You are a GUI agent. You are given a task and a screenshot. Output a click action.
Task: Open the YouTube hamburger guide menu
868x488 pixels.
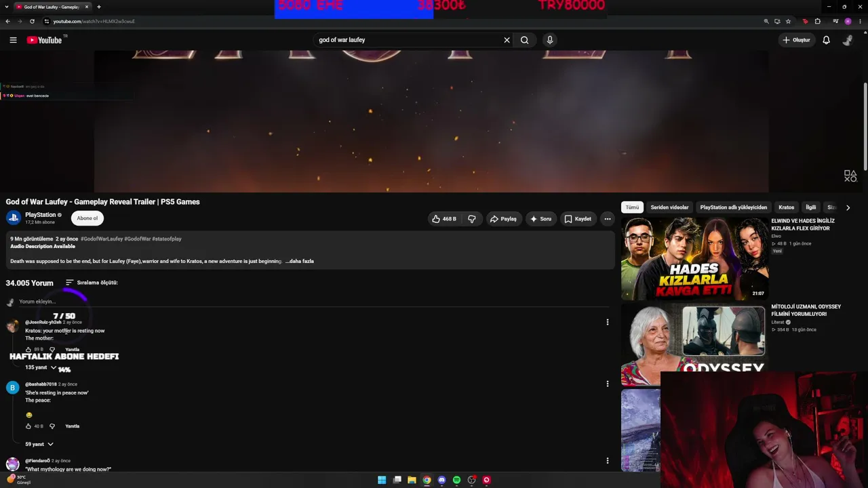coord(13,40)
